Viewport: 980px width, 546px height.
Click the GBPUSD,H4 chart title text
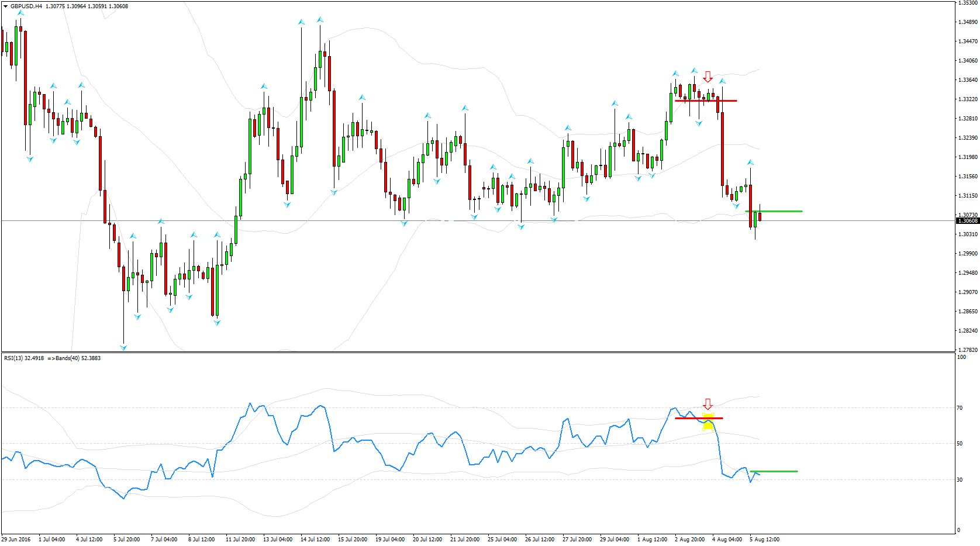coord(26,6)
